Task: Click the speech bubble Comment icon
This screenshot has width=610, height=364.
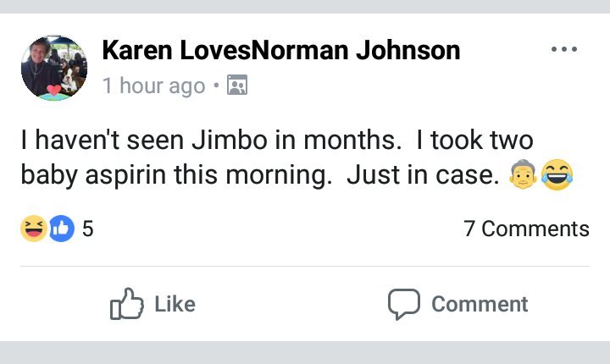Action: tap(404, 304)
